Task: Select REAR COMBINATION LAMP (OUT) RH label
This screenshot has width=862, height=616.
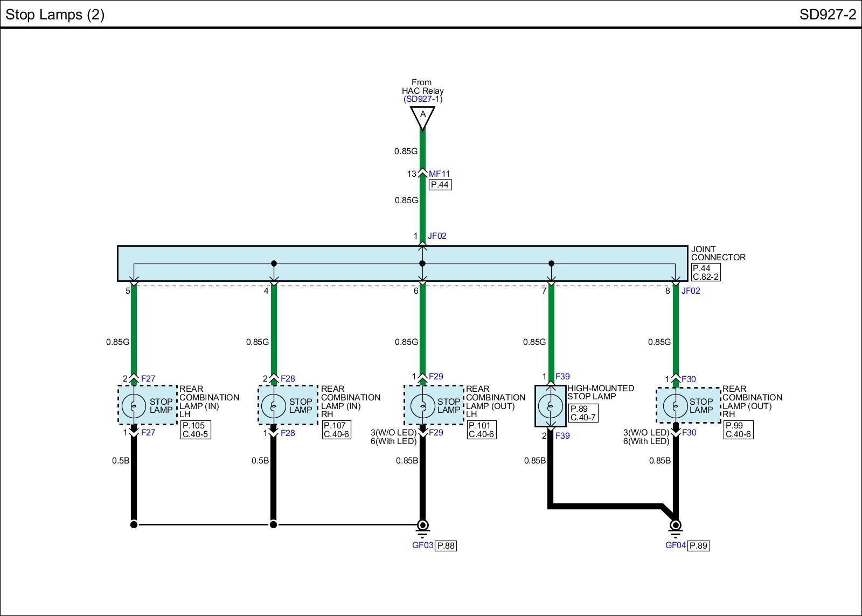Action: click(x=752, y=402)
